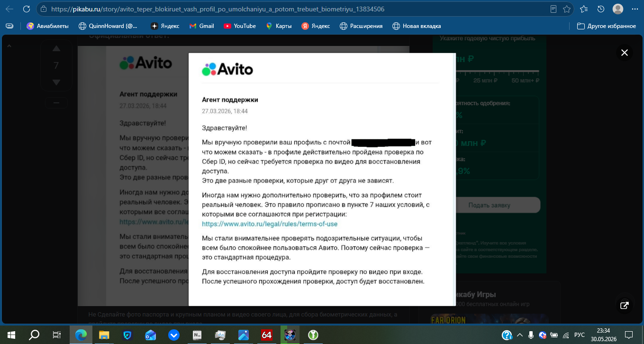644x344 pixels.
Task: Downvote the post with down arrow
Action: pos(56,82)
